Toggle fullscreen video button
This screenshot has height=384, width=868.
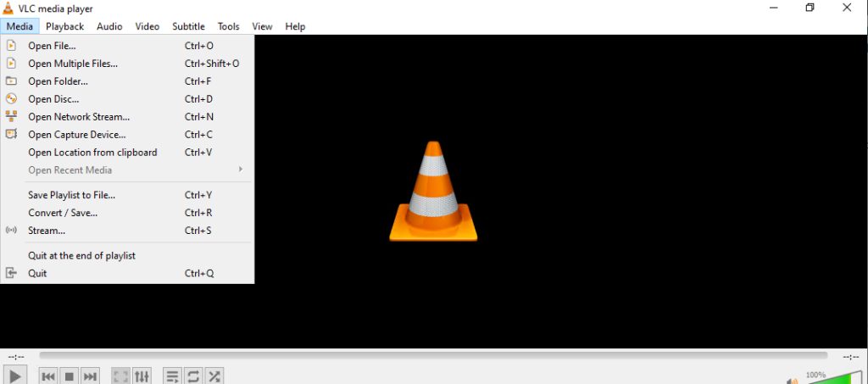click(120, 377)
